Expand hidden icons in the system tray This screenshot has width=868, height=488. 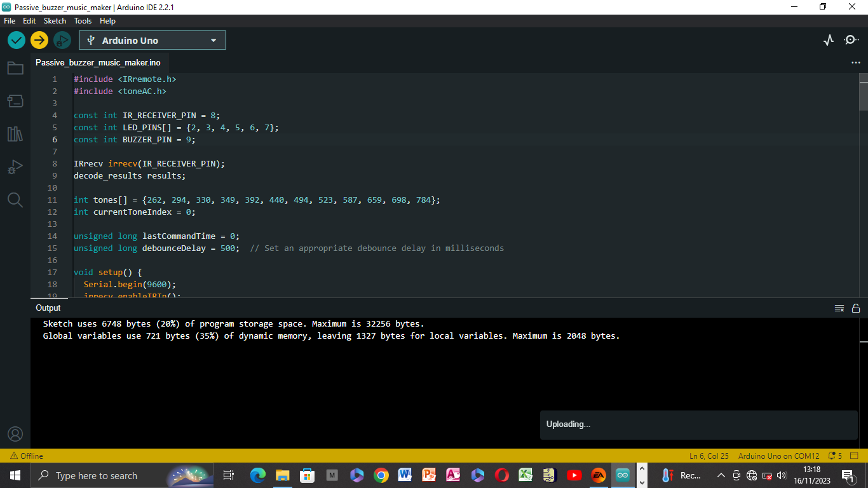tap(721, 475)
